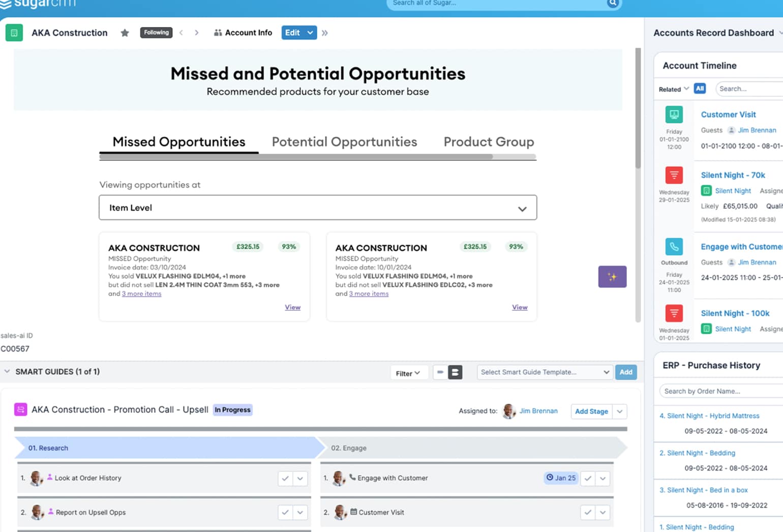Switch smart guide to expanded card view icon
This screenshot has width=783, height=532.
click(x=455, y=372)
